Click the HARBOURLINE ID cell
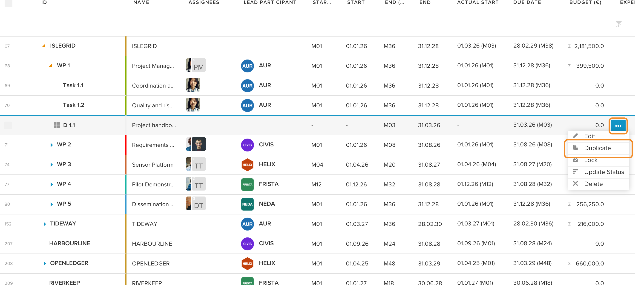This screenshot has height=285, width=644. click(x=69, y=243)
